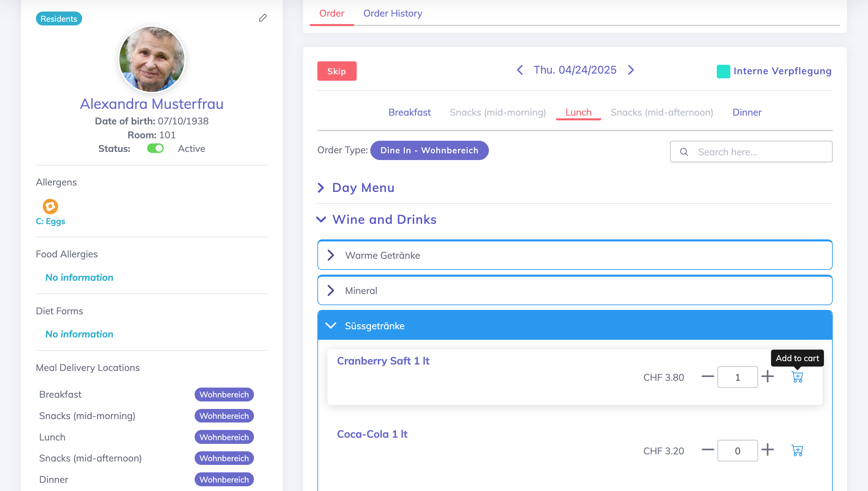Click the Eggs allergen icon
This screenshot has width=868, height=491.
(50, 206)
